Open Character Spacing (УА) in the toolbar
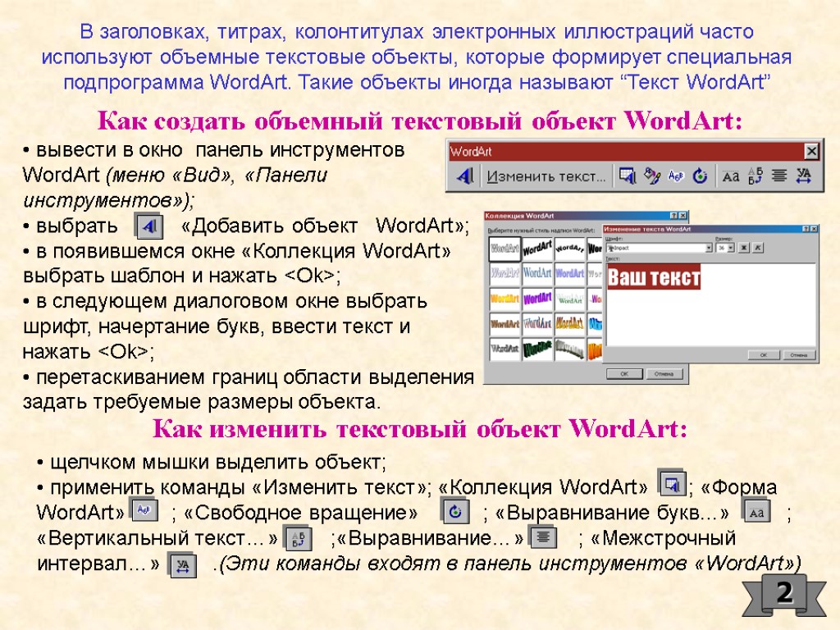 point(804,176)
